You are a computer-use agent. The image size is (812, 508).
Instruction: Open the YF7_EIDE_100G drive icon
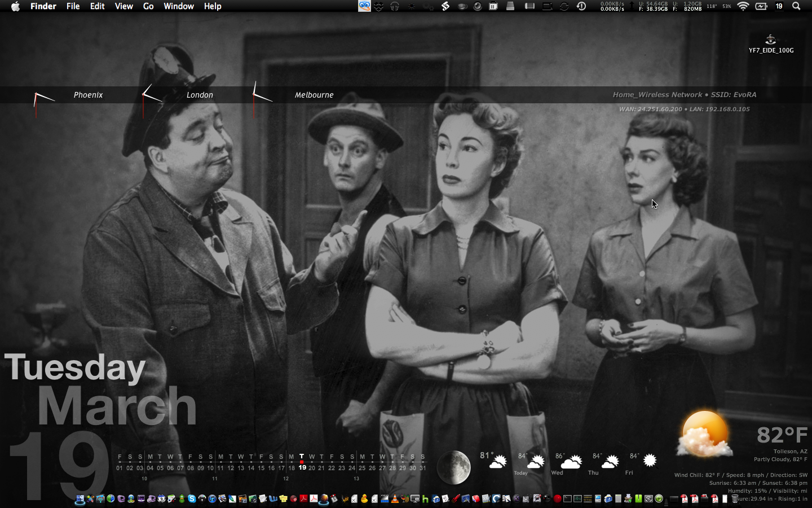point(771,40)
